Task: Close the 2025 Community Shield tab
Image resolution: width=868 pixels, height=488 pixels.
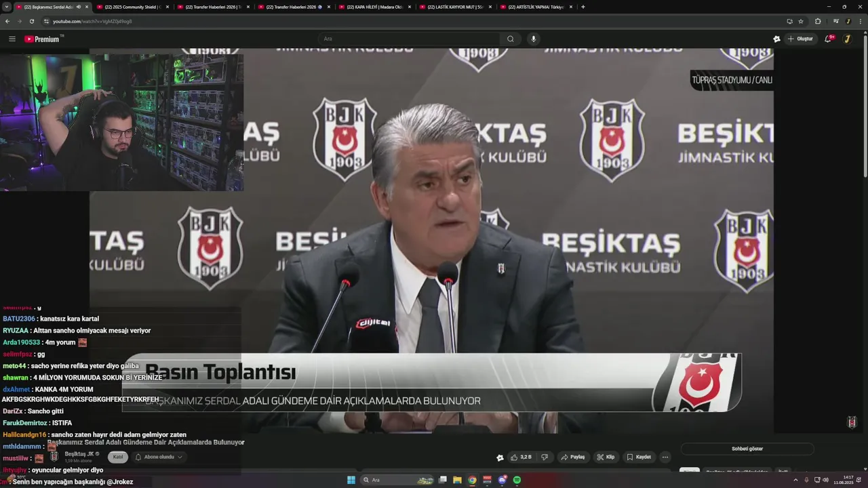Action: click(x=168, y=7)
